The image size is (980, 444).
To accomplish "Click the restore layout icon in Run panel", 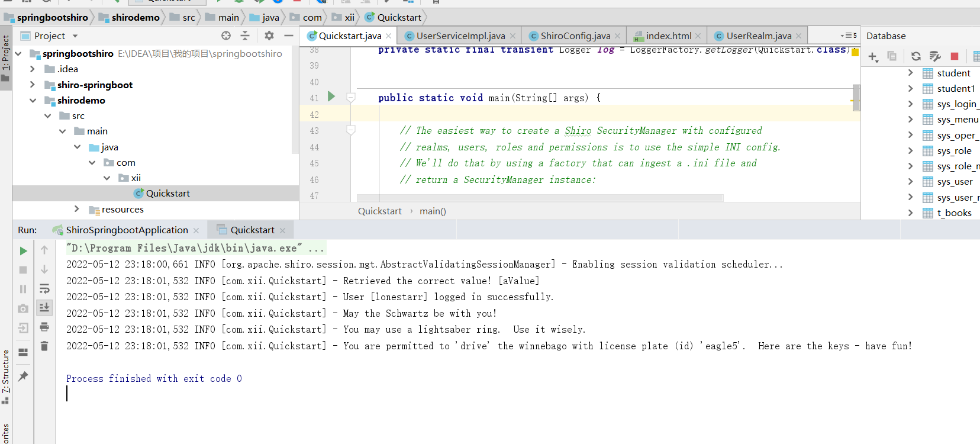I will [x=23, y=352].
